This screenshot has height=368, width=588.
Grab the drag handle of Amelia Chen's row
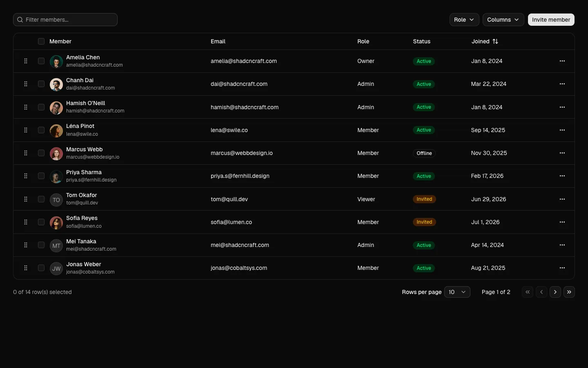(x=26, y=61)
